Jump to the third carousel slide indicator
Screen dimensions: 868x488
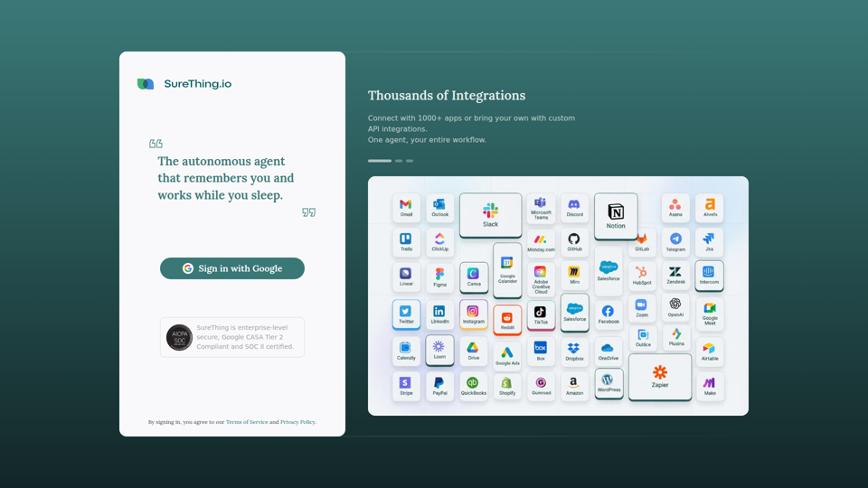point(410,161)
